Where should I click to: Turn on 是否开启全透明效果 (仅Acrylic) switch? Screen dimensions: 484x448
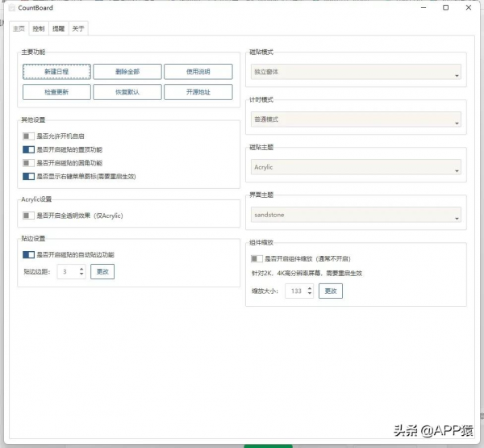[29, 216]
